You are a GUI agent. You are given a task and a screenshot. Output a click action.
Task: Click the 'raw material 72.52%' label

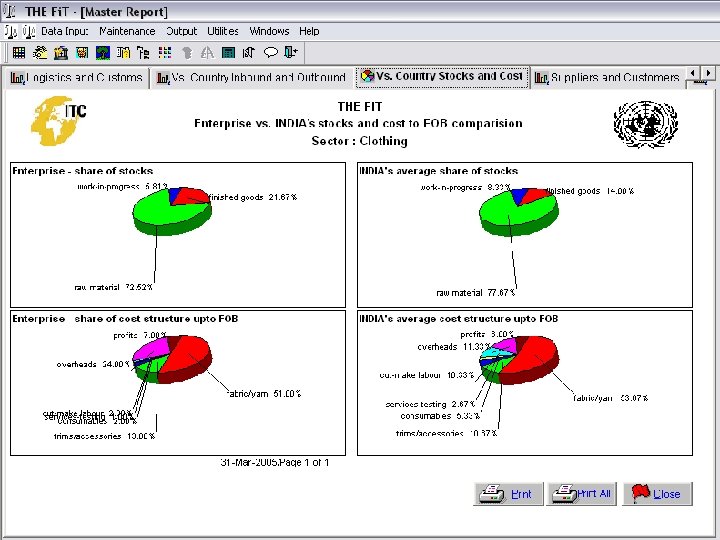[113, 287]
